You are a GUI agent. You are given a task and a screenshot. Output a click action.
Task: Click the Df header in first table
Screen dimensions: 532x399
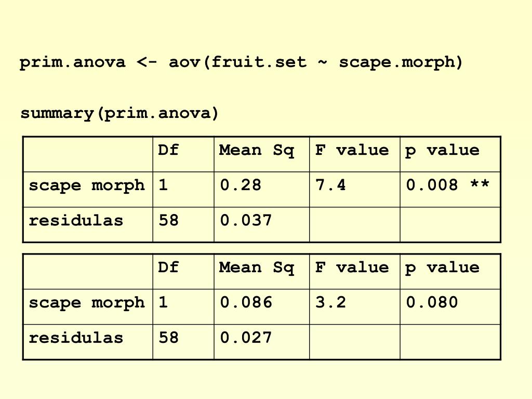(168, 150)
